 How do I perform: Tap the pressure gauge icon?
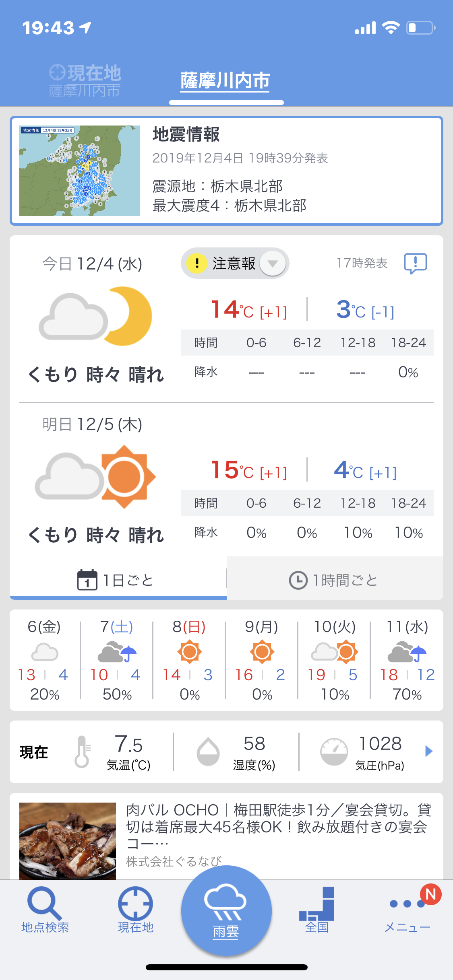click(x=334, y=751)
